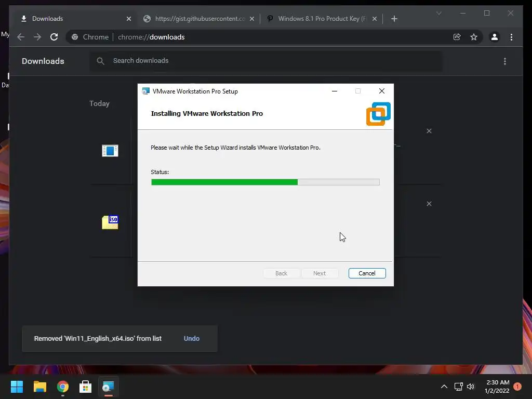The height and width of the screenshot is (399, 532).
Task: Open the Chrome tab search chevron
Action: 438,13
